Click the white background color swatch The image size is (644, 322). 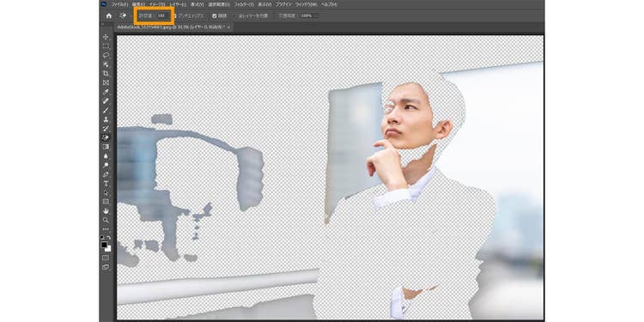[x=108, y=248]
